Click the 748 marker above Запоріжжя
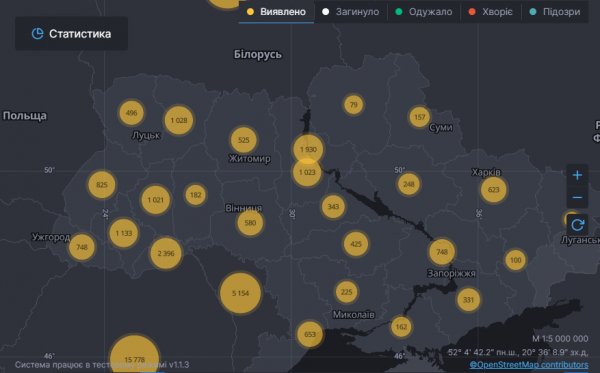The image size is (600, 373). pos(442,252)
